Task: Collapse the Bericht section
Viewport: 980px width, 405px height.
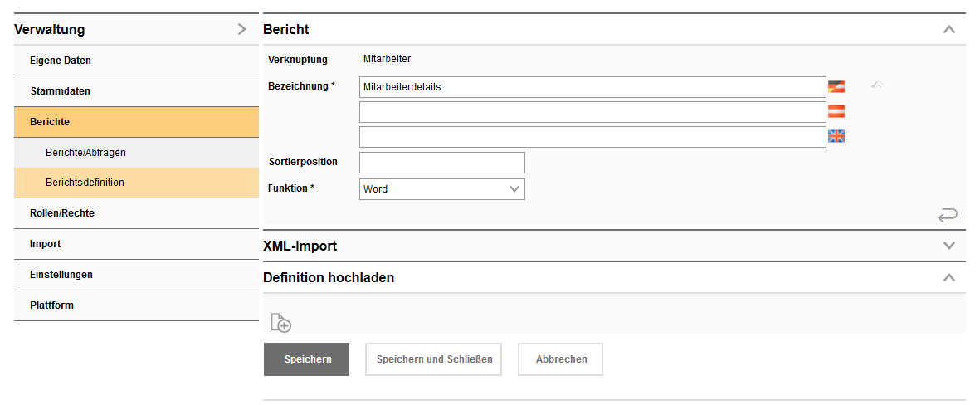Action: 949,30
